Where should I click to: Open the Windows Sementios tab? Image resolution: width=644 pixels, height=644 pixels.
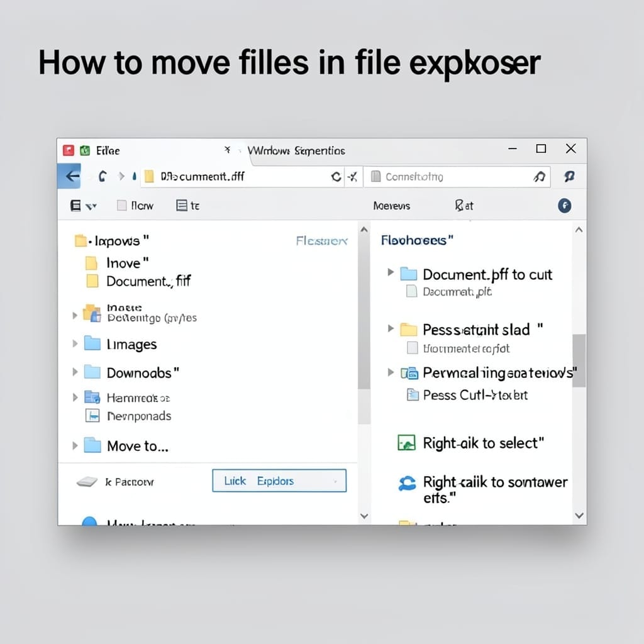pyautogui.click(x=297, y=151)
